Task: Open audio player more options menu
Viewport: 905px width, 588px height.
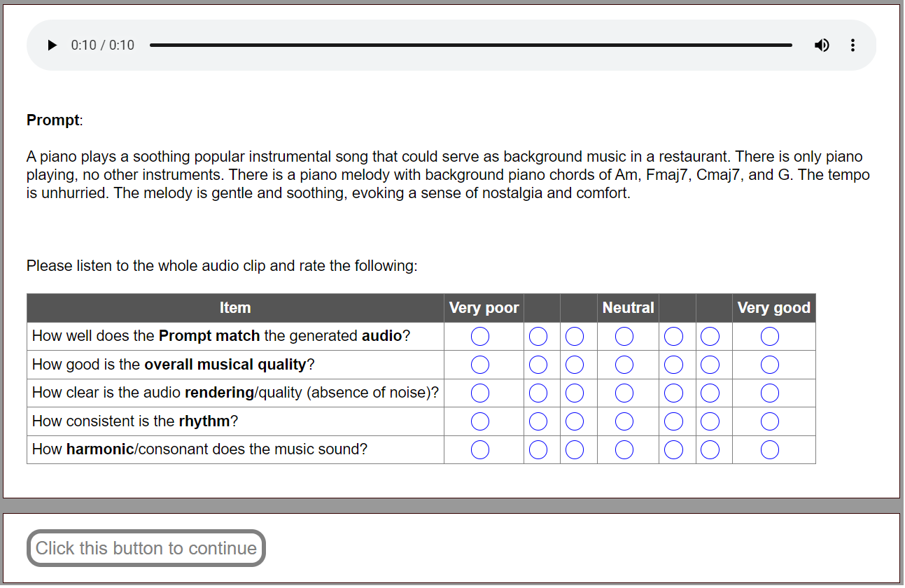Action: click(x=853, y=45)
